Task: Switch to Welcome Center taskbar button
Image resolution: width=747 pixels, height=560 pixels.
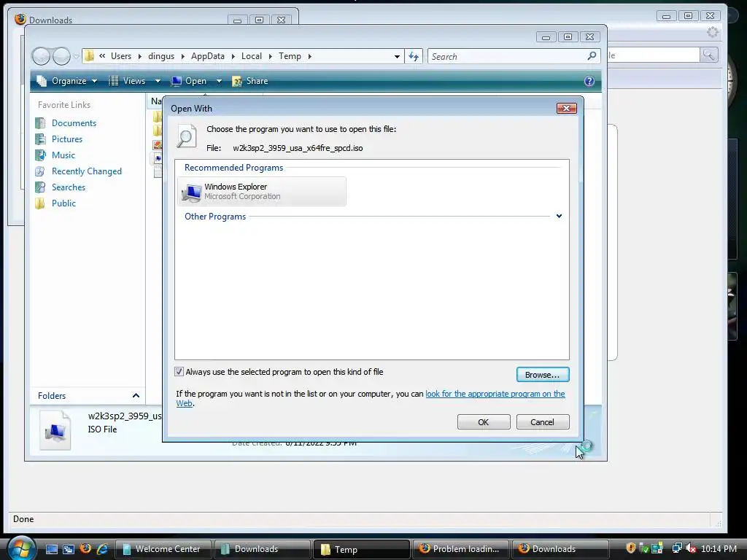Action: click(163, 549)
